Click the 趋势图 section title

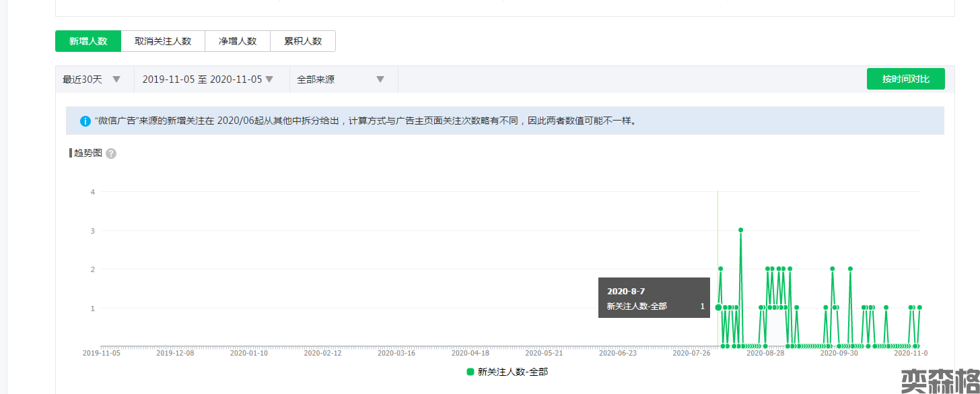[87, 153]
